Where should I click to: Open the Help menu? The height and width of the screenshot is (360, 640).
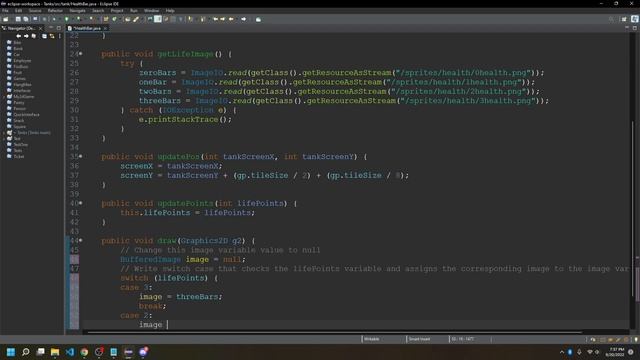[x=170, y=11]
